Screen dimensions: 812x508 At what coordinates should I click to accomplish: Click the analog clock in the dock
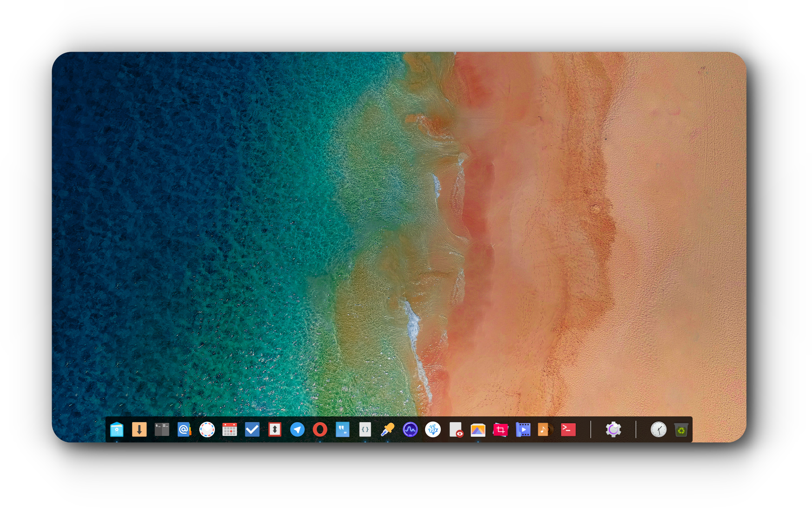coord(659,430)
